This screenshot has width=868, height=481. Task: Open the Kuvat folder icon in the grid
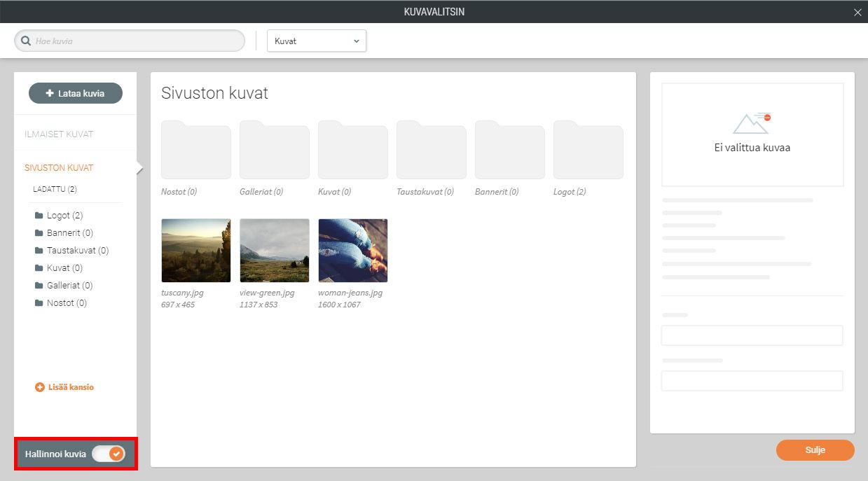(x=353, y=150)
